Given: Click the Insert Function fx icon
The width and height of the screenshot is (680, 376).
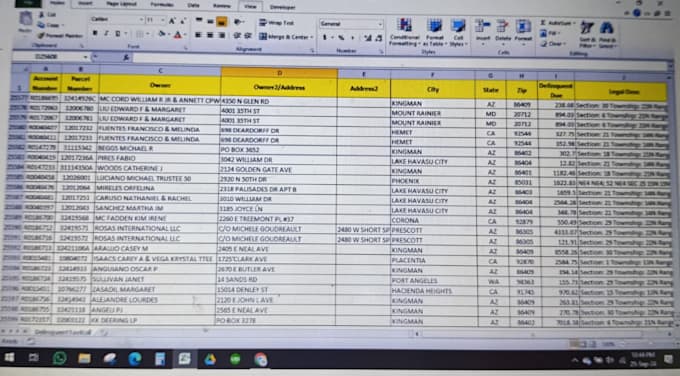Looking at the screenshot, I should 126,57.
